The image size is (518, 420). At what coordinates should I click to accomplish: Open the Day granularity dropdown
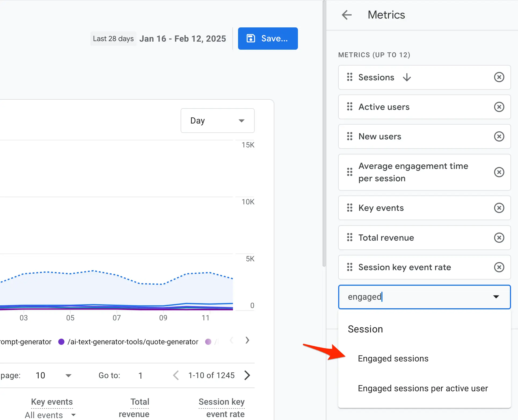217,121
